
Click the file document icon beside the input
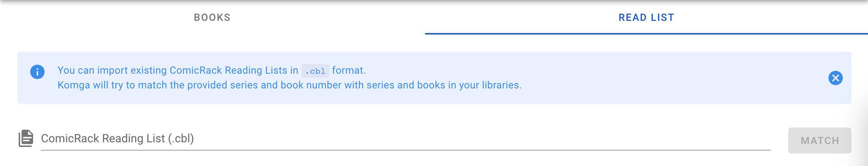(26, 138)
